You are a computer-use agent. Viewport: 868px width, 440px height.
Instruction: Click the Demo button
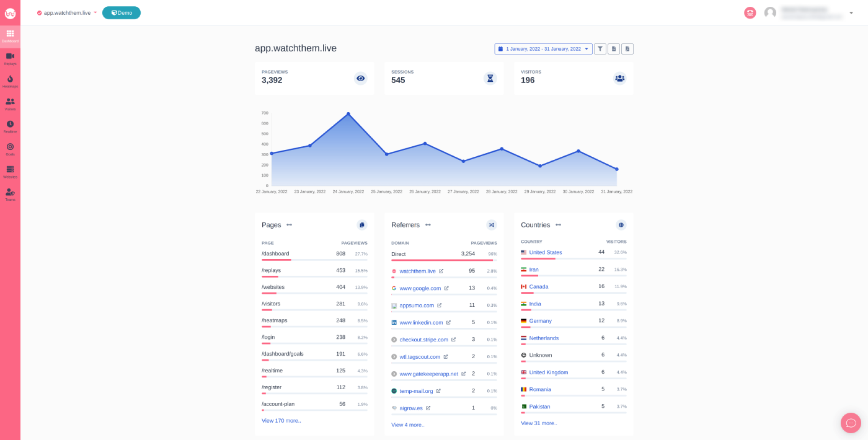coord(122,12)
